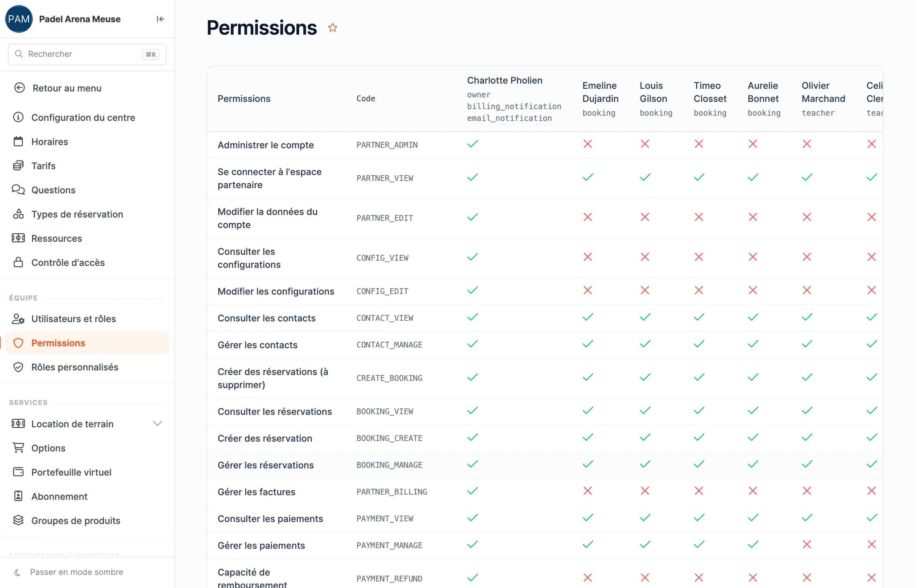Click the Rôles personnalisés shield-check icon

tap(18, 367)
